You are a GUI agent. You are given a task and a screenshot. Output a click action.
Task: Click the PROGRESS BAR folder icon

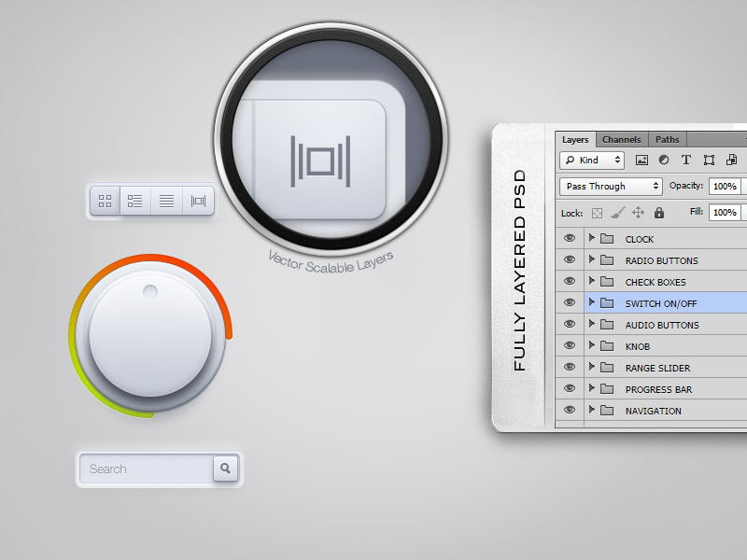pos(606,388)
